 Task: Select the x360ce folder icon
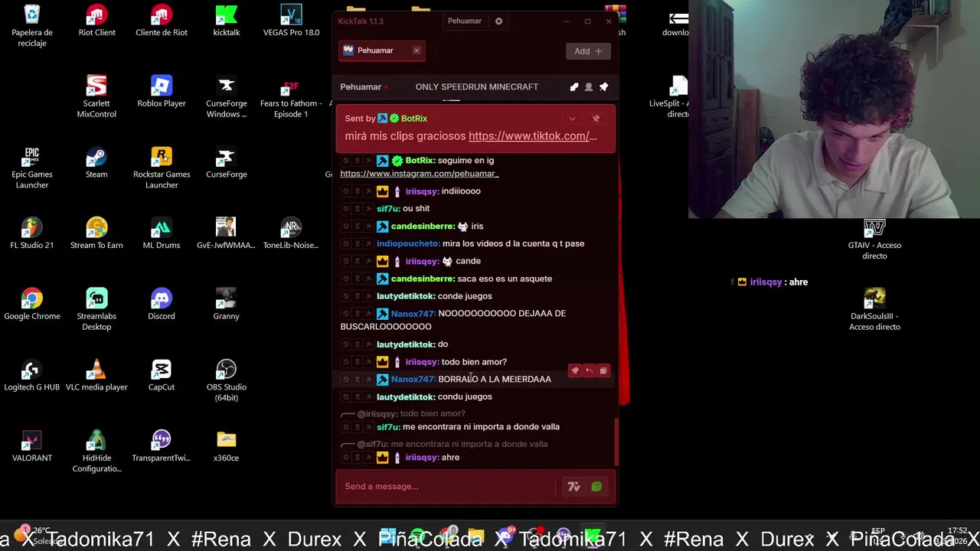coord(227,447)
